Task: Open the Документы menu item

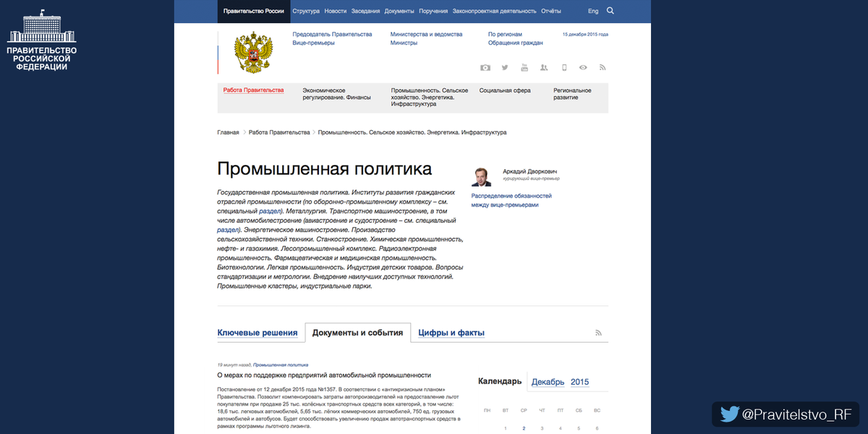Action: point(399,12)
